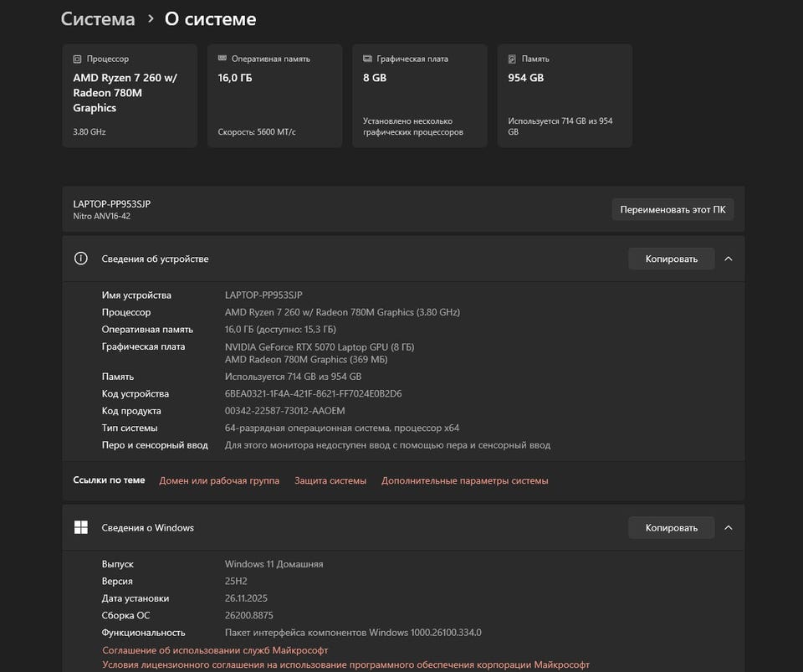Click the processor chip icon in the Процессор card
803x672 pixels.
point(77,59)
